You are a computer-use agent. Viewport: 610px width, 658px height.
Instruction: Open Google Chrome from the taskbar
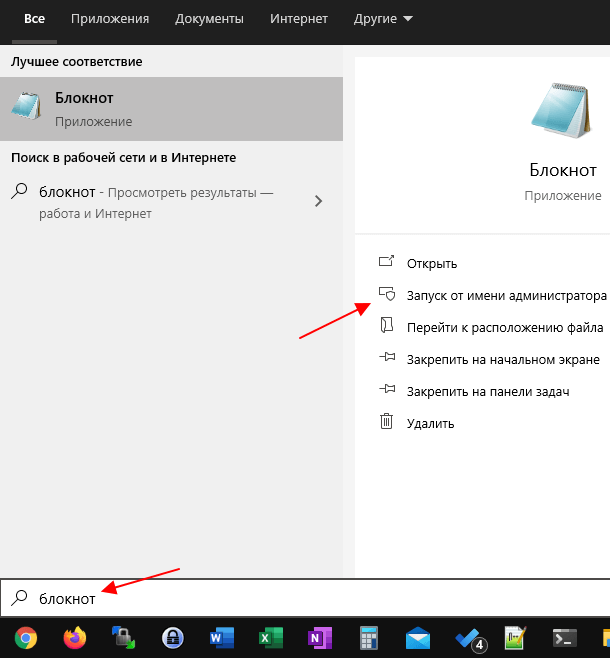click(26, 638)
